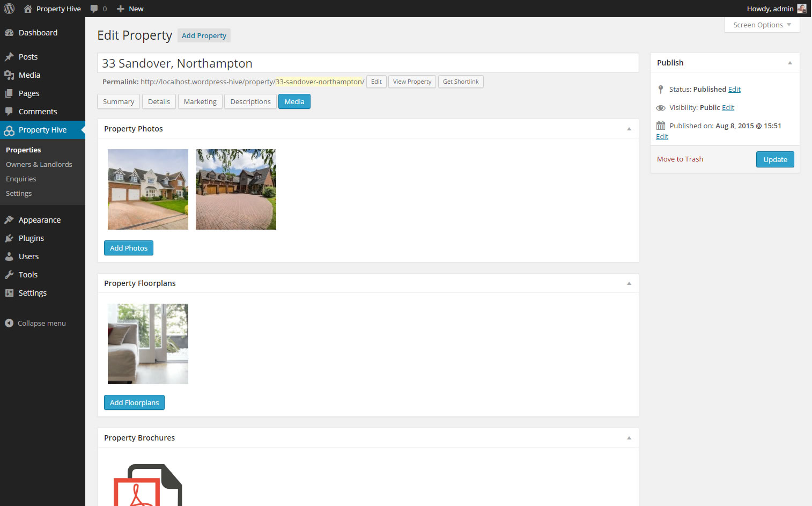Click the Collapse menu arrow icon
Viewport: 812px width, 506px height.
pos(9,323)
